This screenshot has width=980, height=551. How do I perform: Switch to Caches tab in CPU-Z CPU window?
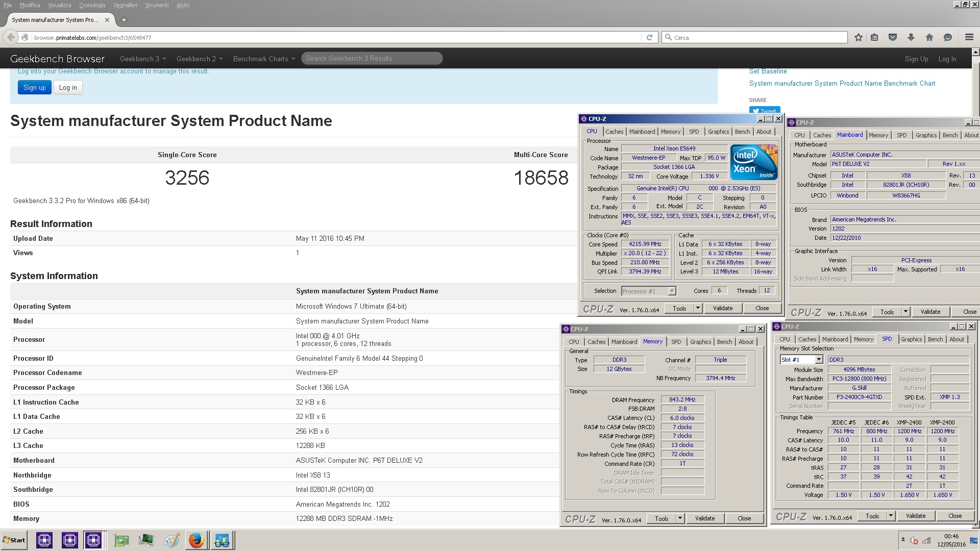click(615, 132)
